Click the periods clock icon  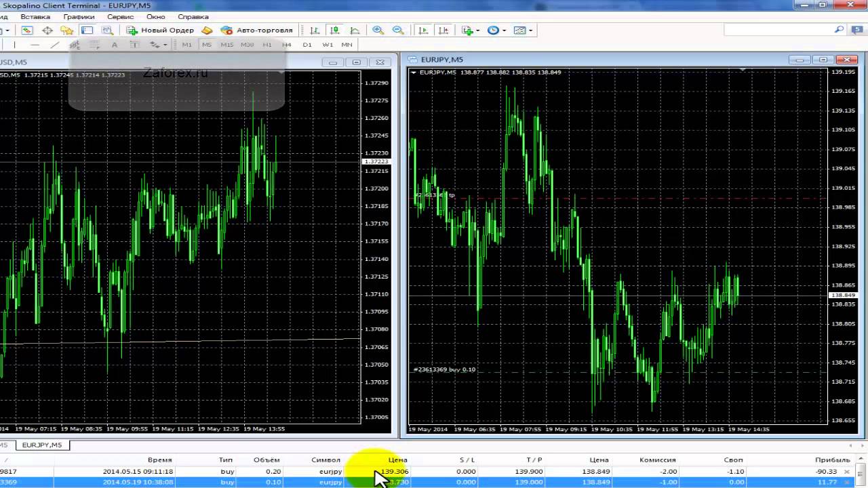point(493,30)
